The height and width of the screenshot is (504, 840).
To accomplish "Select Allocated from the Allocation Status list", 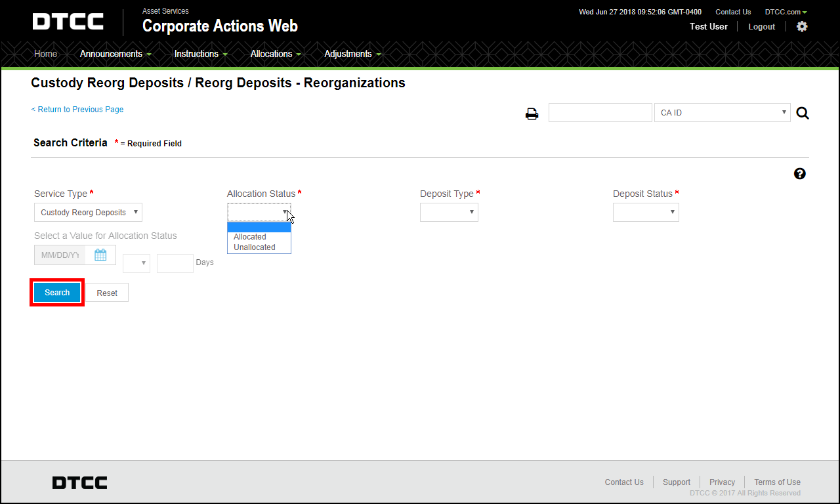I will [250, 237].
